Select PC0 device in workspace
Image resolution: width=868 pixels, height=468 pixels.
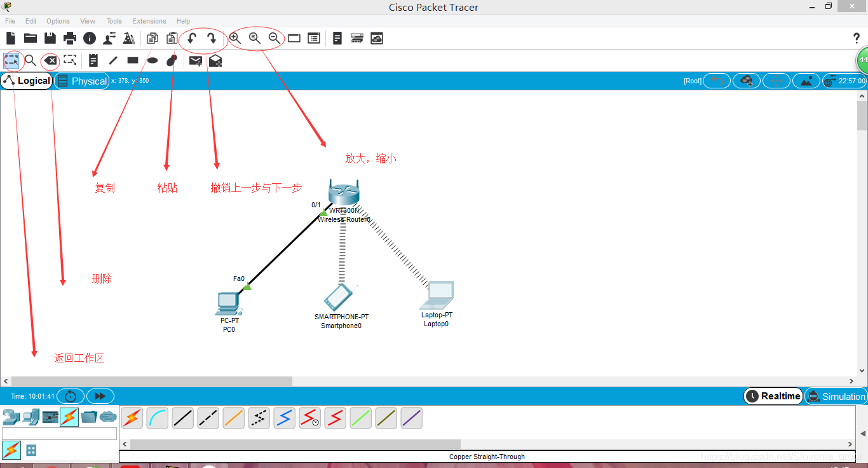228,304
